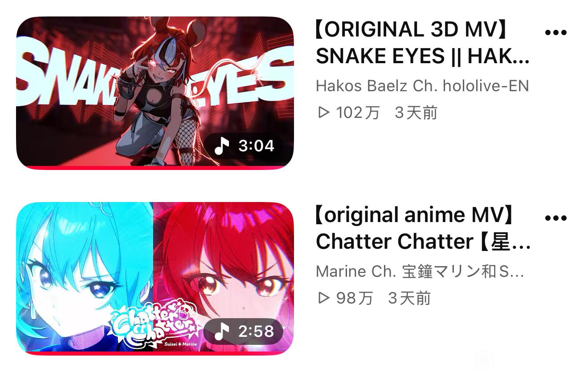Click the play count icon next to 102万
This screenshot has width=588, height=376.
point(324,113)
